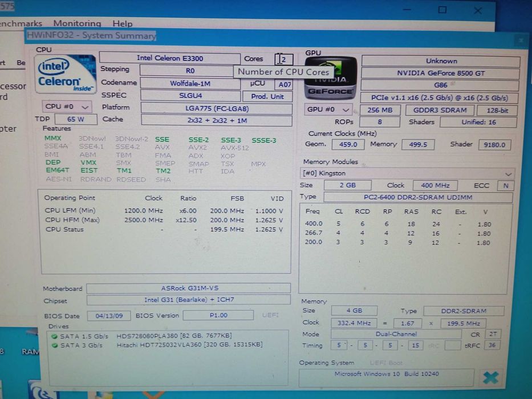Click the Unknown GPU vendor field
Screen dimensions: 532x399
(441, 61)
